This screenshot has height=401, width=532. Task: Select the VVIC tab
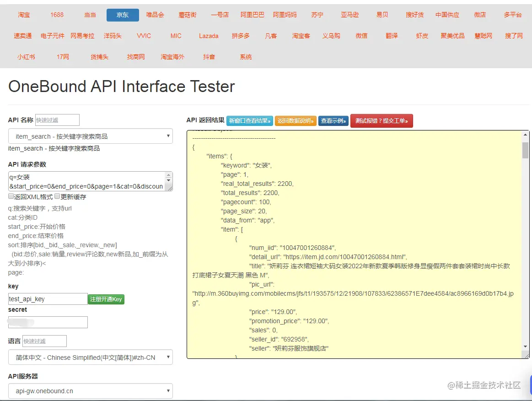coord(144,36)
